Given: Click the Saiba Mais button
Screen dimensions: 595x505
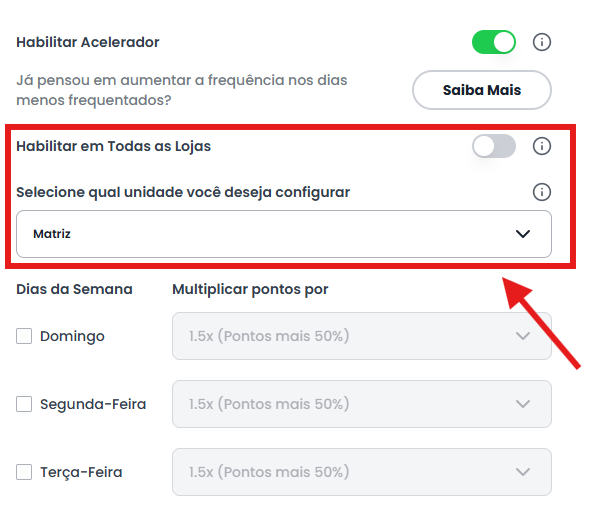Looking at the screenshot, I should pos(482,90).
